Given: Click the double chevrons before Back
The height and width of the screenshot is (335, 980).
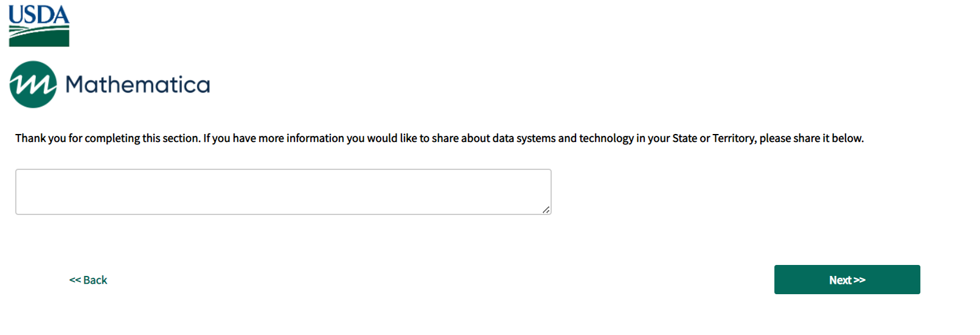Looking at the screenshot, I should [x=75, y=280].
